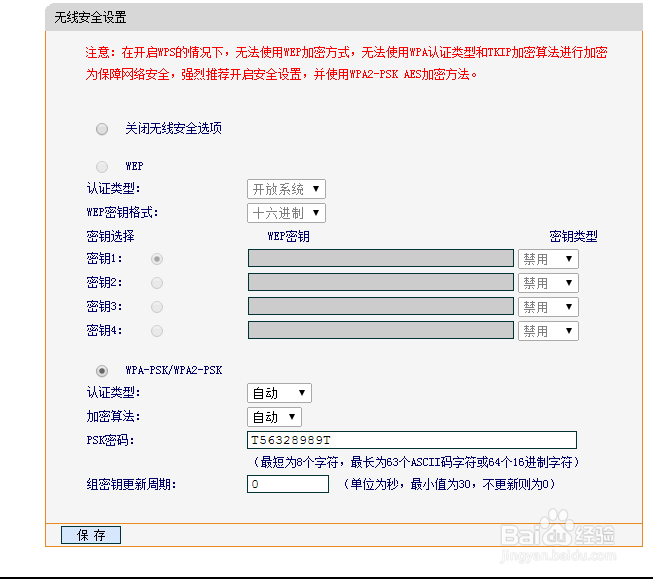This screenshot has height=579, width=653.
Task: Click the red 为保障网络安全 recommendation line
Action: click(281, 75)
